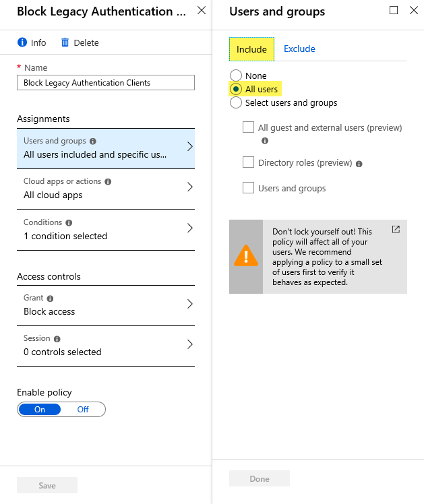This screenshot has width=424, height=504.
Task: Open external link icon in warning box
Action: coord(396,229)
